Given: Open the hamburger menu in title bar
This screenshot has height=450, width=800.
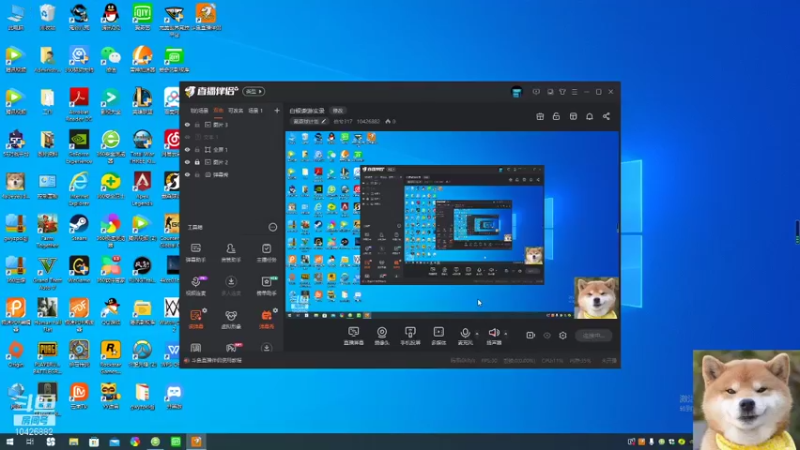Looking at the screenshot, I should click(x=574, y=92).
